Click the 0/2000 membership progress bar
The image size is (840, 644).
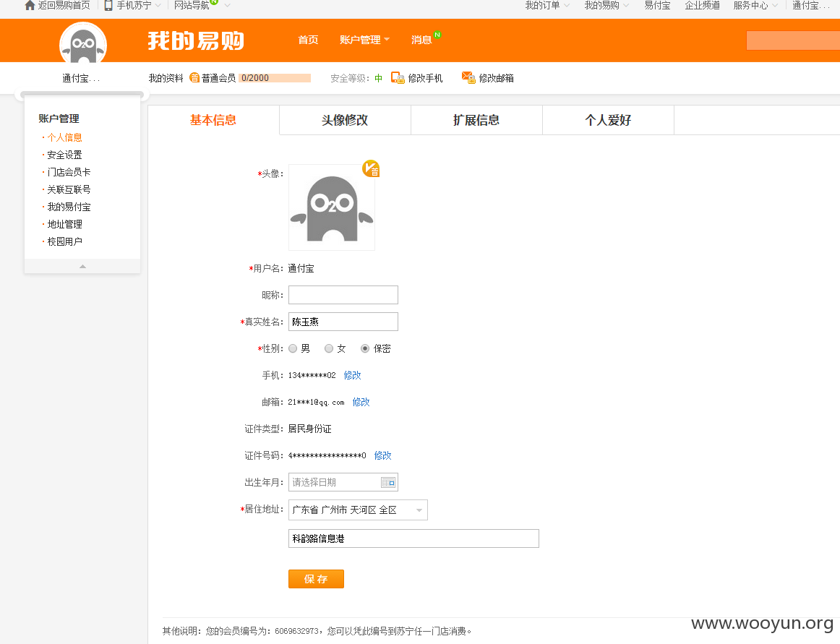(x=275, y=77)
